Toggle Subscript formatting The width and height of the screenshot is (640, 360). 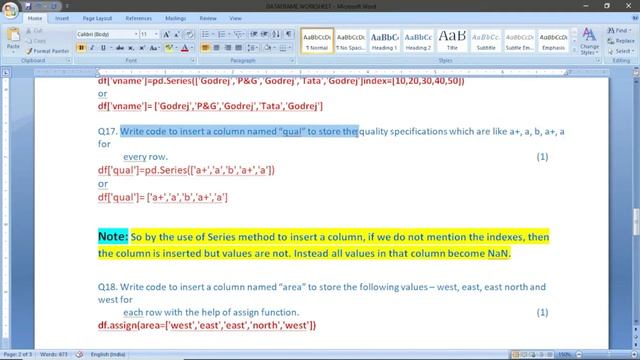coord(131,48)
